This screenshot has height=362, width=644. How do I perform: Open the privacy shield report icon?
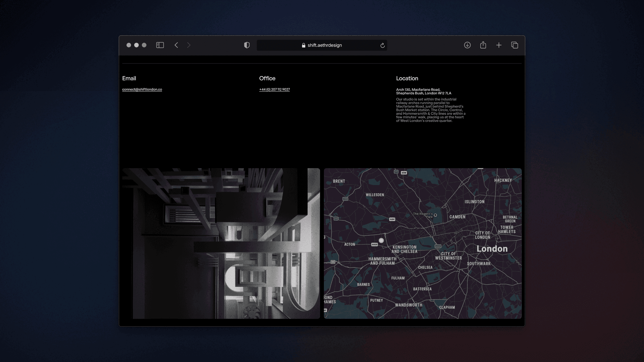pos(247,45)
